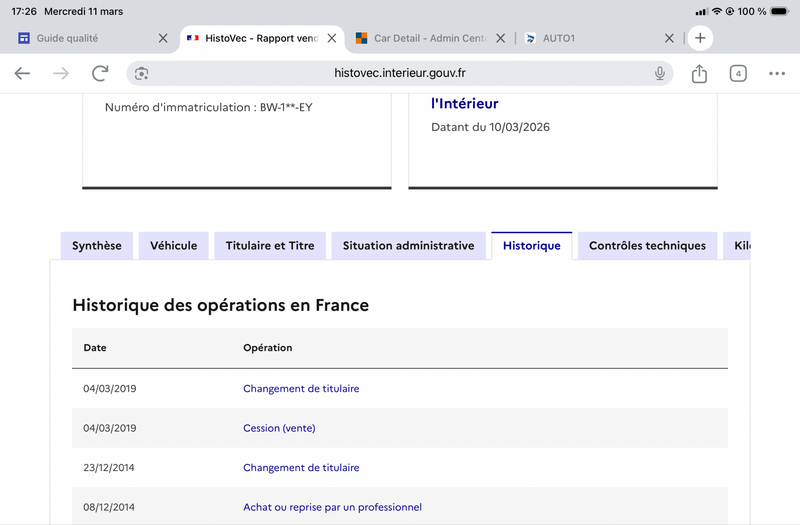This screenshot has height=525, width=800.
Task: Switch to Guide qualité browser tab
Action: tap(87, 38)
